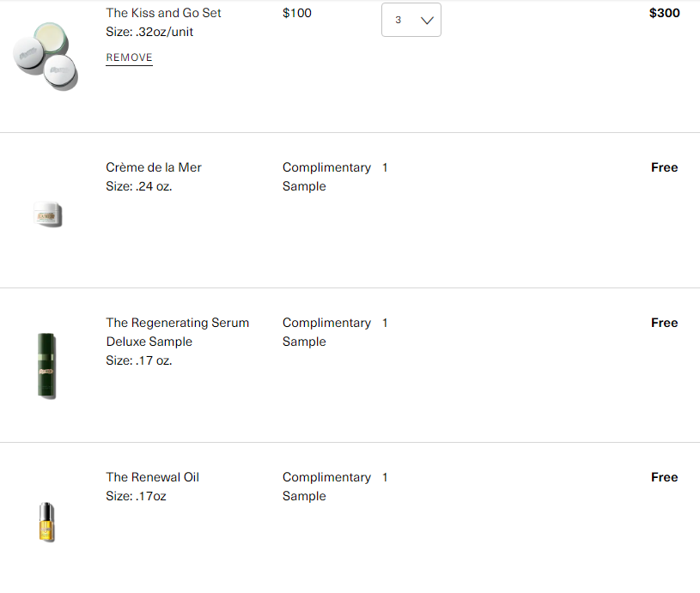700x593 pixels.
Task: Click the $300 total price
Action: pos(664,13)
